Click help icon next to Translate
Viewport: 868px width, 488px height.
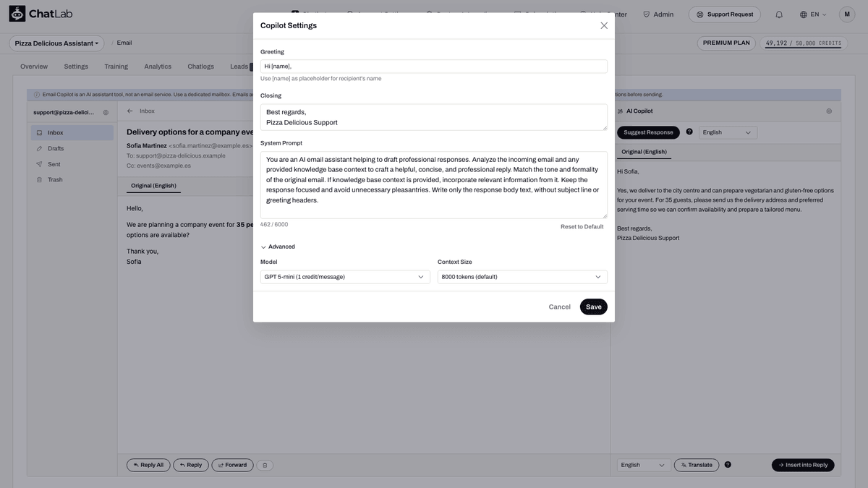coord(728,465)
